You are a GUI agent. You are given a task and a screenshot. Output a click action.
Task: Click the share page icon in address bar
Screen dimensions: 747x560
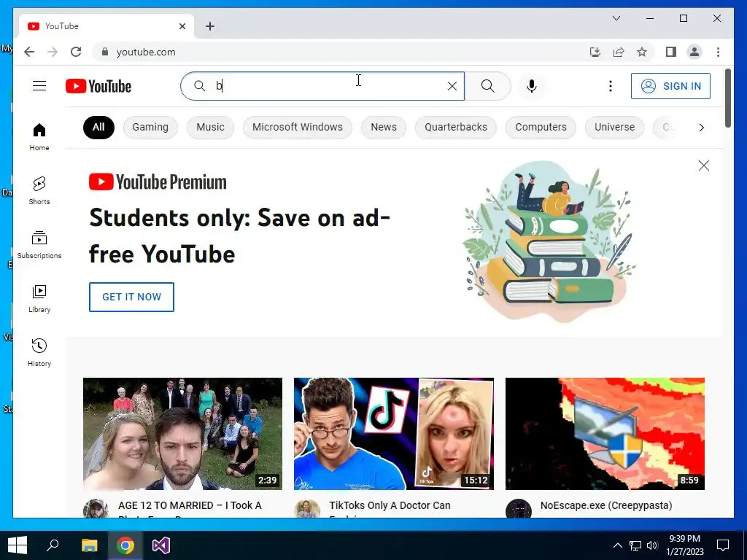pos(619,52)
